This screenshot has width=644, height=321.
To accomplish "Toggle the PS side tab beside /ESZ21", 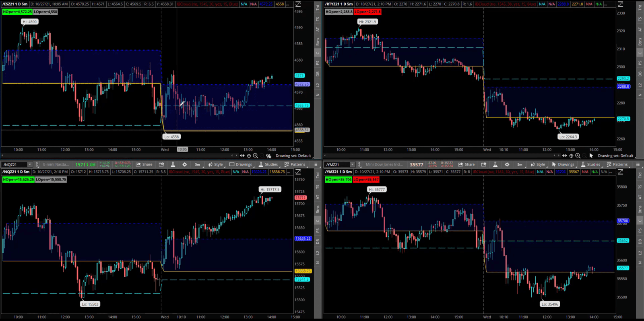I will (318, 63).
